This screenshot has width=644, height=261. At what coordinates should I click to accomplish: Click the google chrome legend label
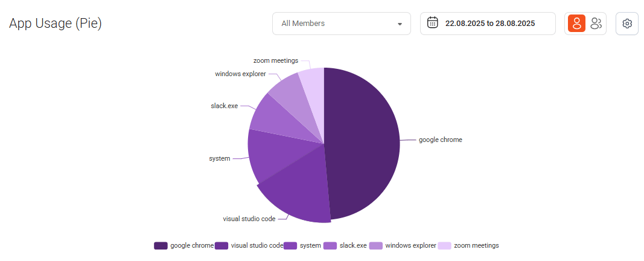192,246
